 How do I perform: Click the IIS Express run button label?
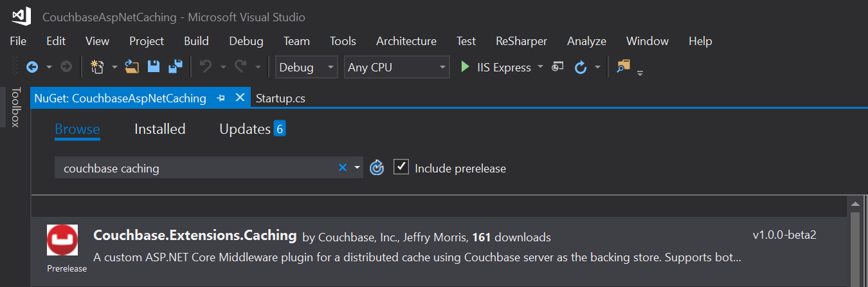click(504, 68)
